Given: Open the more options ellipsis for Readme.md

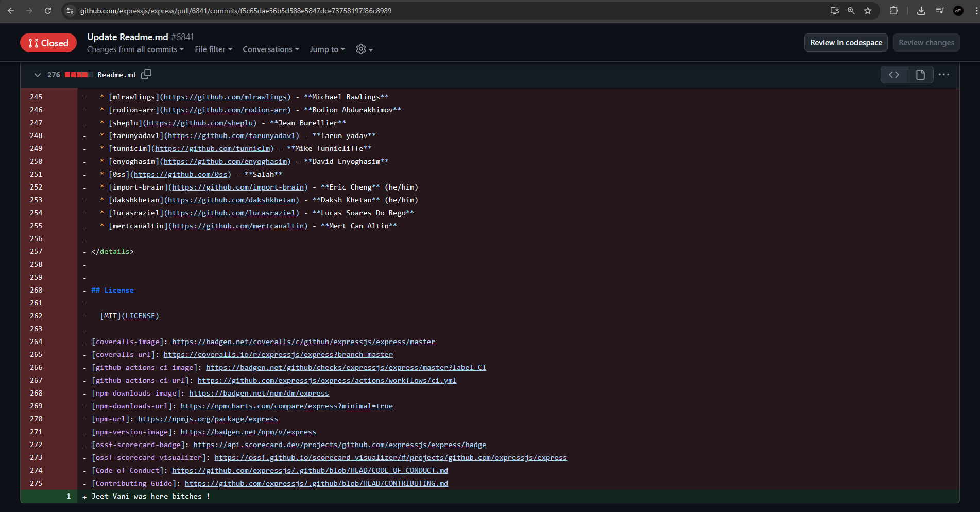Looking at the screenshot, I should 944,75.
